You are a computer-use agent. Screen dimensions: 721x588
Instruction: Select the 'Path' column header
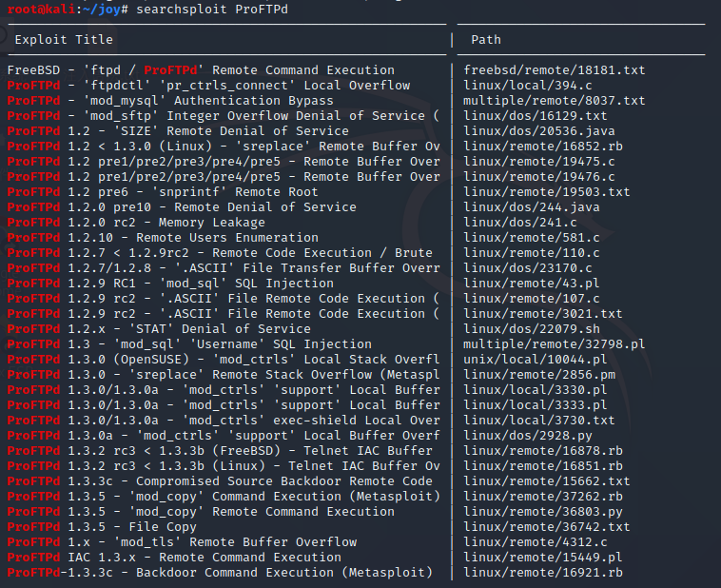485,40
